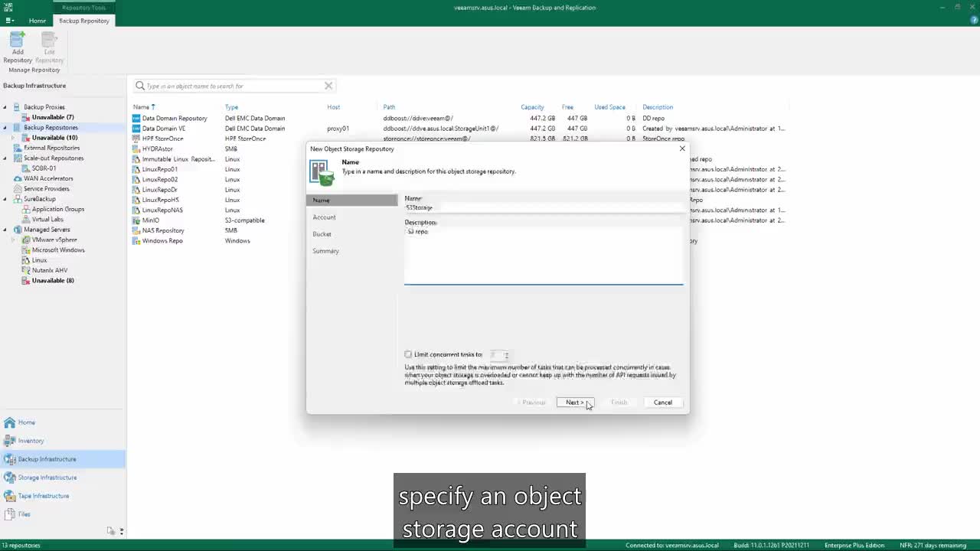This screenshot has height=551, width=980.
Task: Enable Limit concurrent tasks checkbox
Action: pyautogui.click(x=408, y=354)
